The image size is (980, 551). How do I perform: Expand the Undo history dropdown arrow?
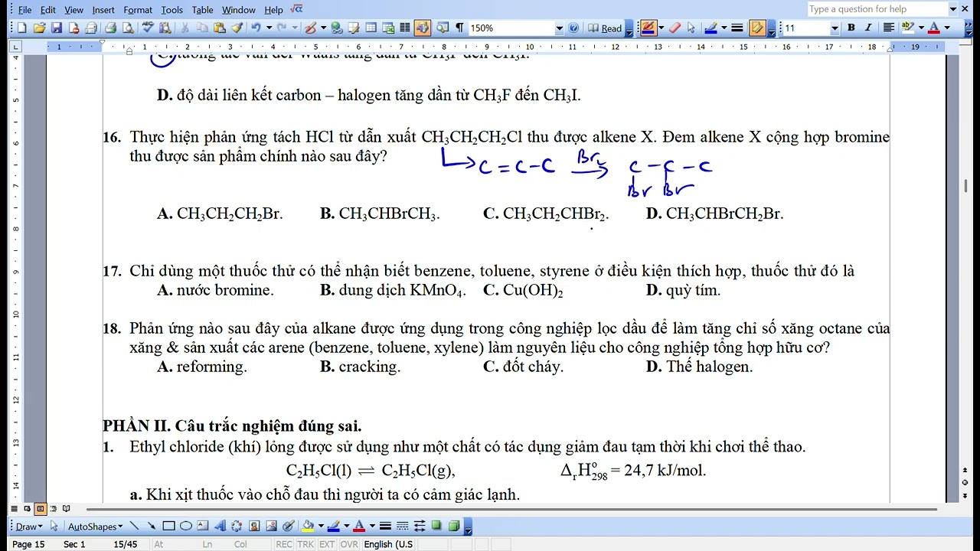(x=269, y=28)
